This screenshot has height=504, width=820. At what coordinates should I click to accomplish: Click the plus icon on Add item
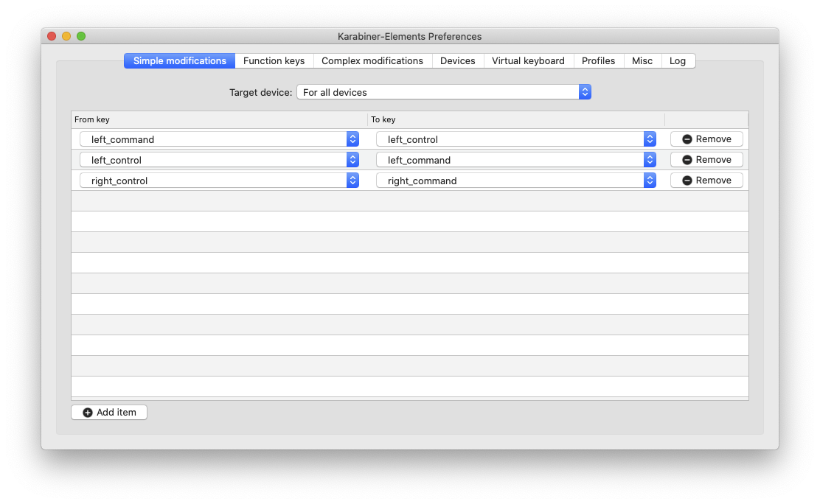point(88,413)
